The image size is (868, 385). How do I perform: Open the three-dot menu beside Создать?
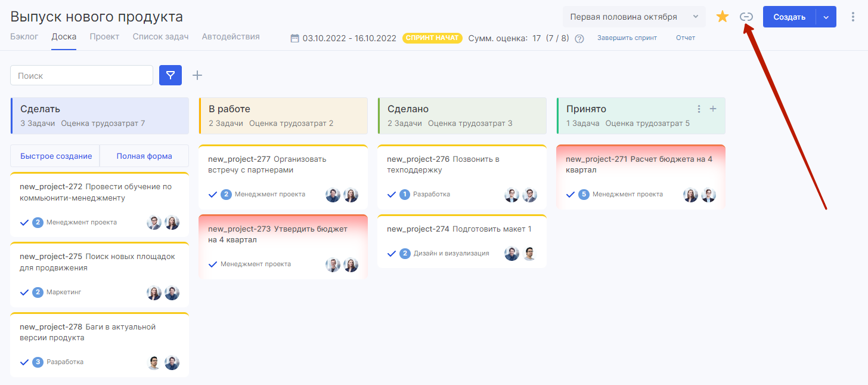pyautogui.click(x=852, y=17)
